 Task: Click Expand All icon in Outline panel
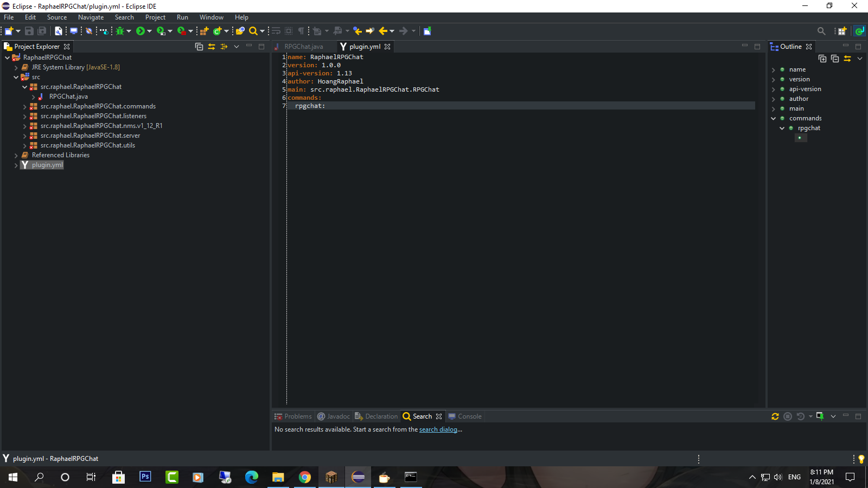coord(822,59)
